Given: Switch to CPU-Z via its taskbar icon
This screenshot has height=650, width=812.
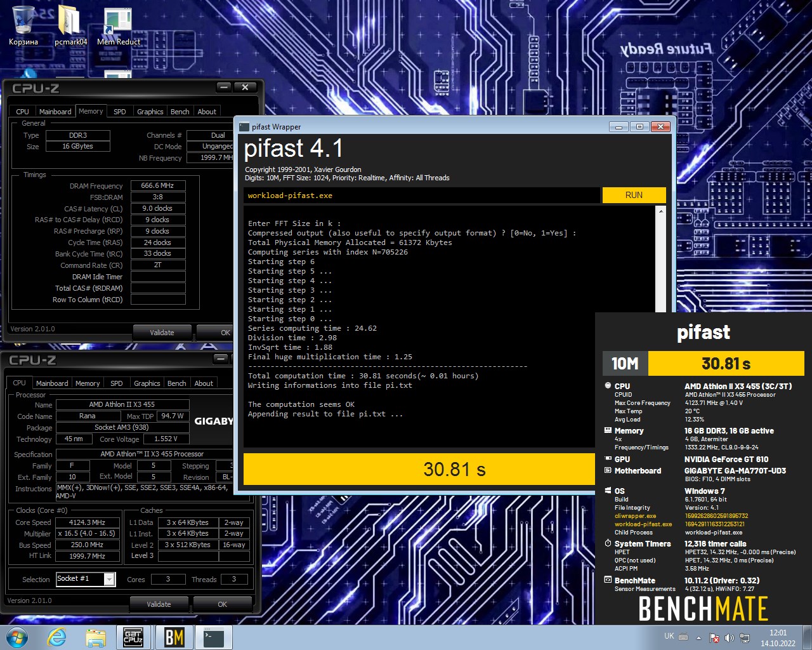Looking at the screenshot, I should click(133, 637).
